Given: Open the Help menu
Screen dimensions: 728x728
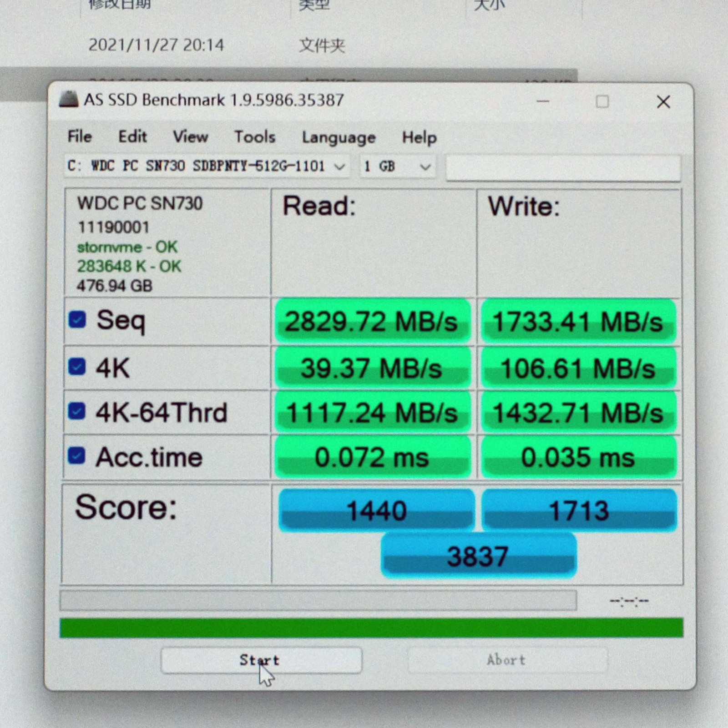Looking at the screenshot, I should pyautogui.click(x=419, y=137).
